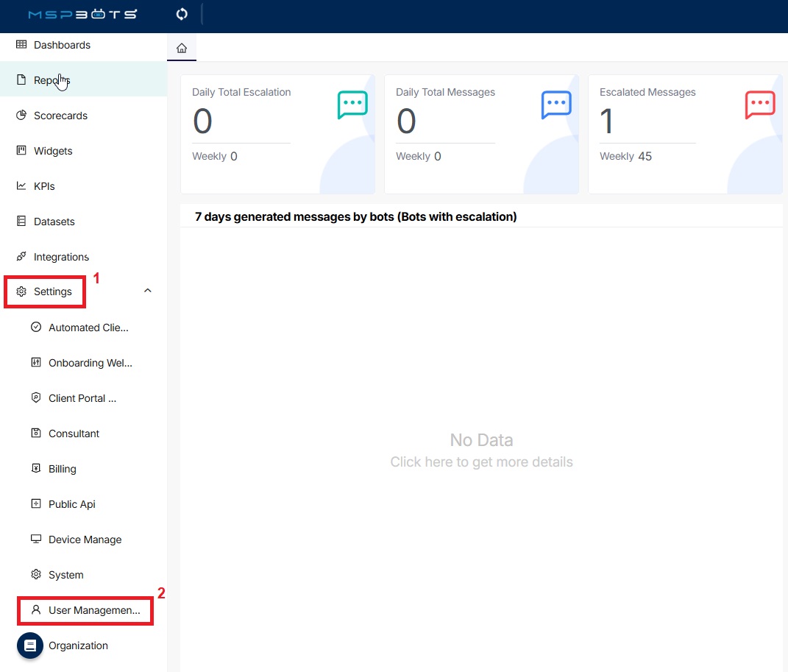Select Scorecards in the sidebar
The height and width of the screenshot is (672, 788).
[x=59, y=116]
